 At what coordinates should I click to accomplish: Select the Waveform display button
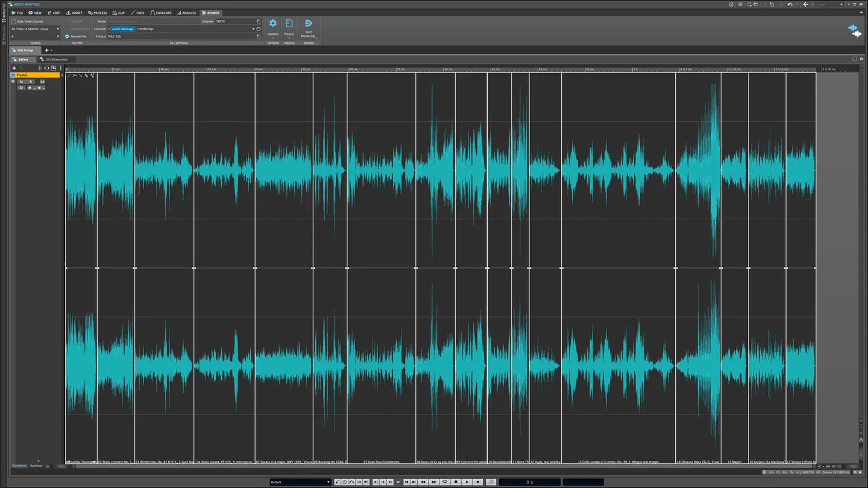(19, 465)
